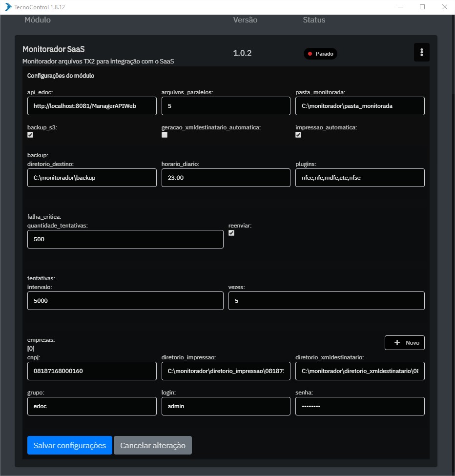Screen dimensions: 455x476
Task: Add a new empresa with Novo button
Action: [405, 343]
